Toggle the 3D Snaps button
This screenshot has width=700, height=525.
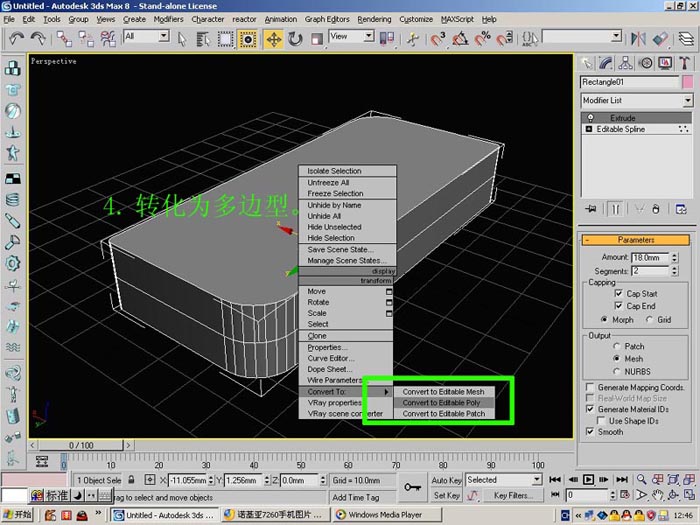pos(438,39)
